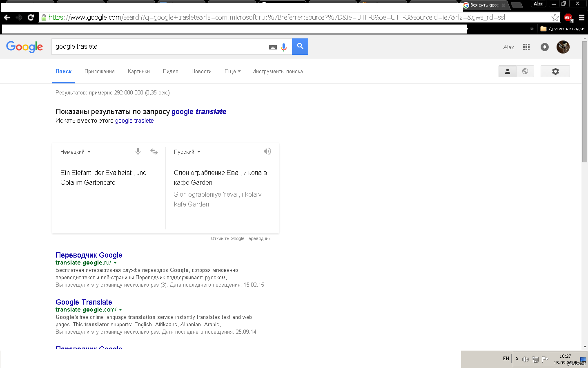This screenshot has width=588, height=368.
Task: Switch to the Видео tab
Action: [171, 71]
